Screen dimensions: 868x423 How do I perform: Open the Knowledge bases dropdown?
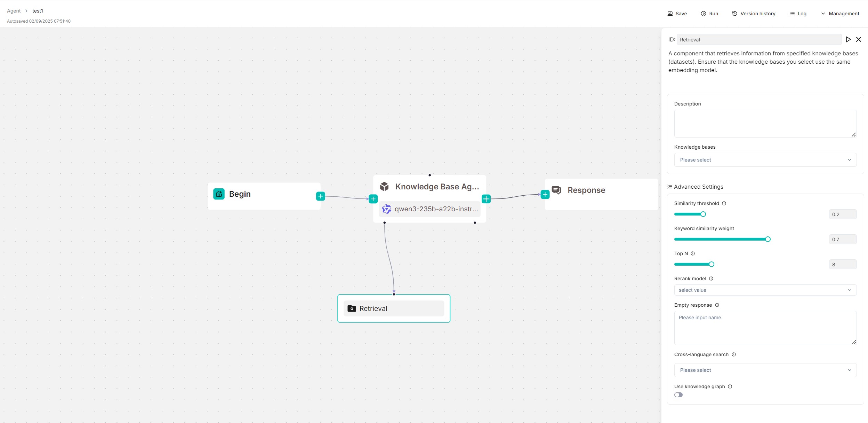tap(765, 160)
